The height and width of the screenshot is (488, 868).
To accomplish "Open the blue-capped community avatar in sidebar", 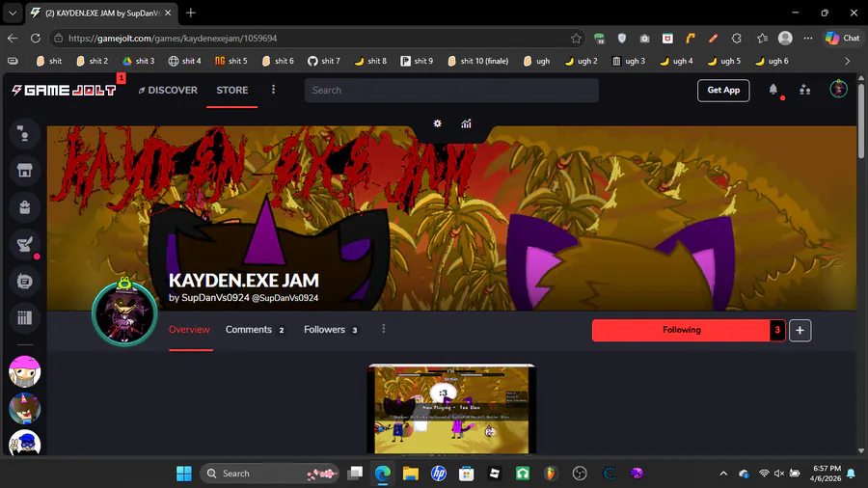I will point(24,443).
